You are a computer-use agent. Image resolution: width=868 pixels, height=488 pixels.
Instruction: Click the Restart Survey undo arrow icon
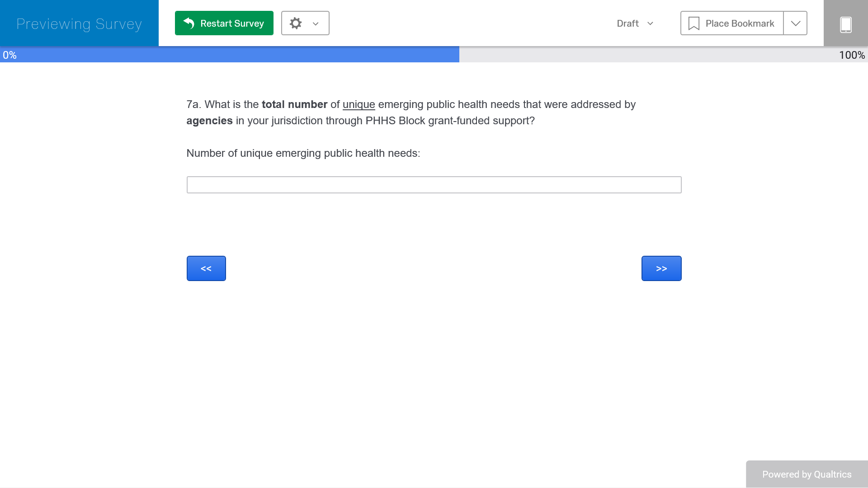coord(189,23)
